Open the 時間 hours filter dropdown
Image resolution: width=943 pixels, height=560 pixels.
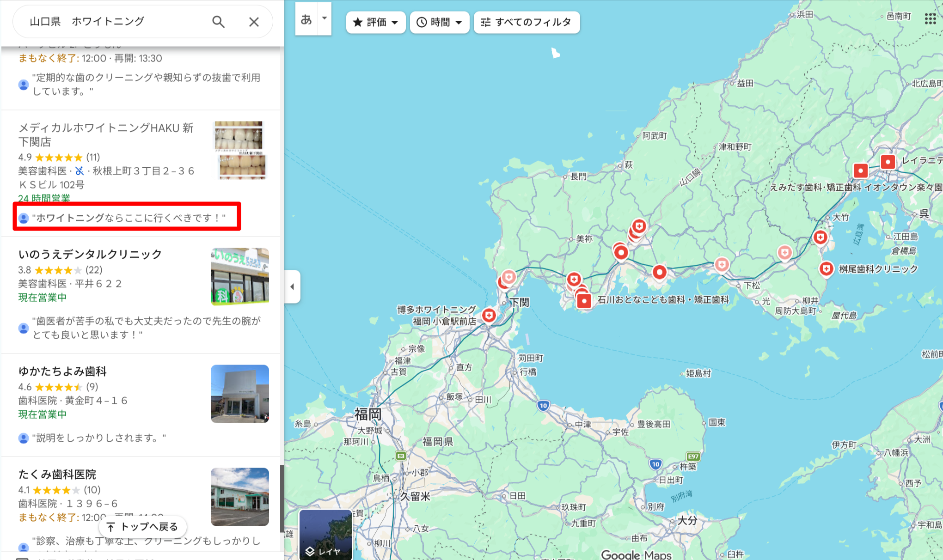click(439, 22)
